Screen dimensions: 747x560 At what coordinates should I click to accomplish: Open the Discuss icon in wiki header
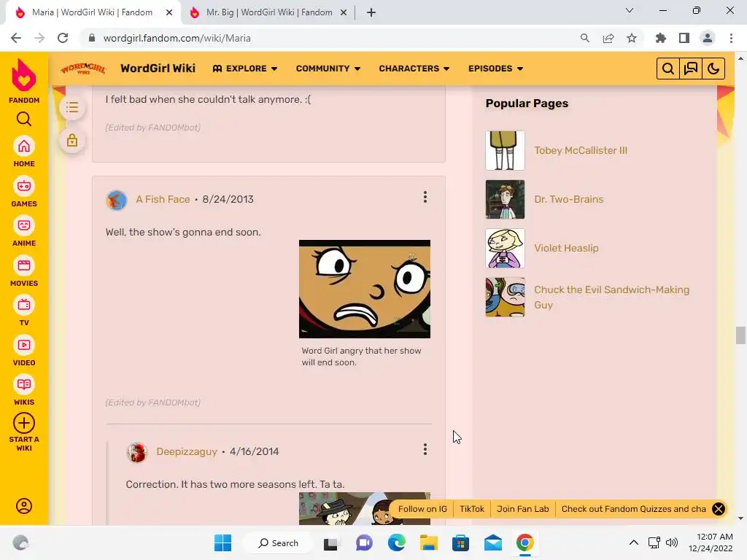[691, 69]
